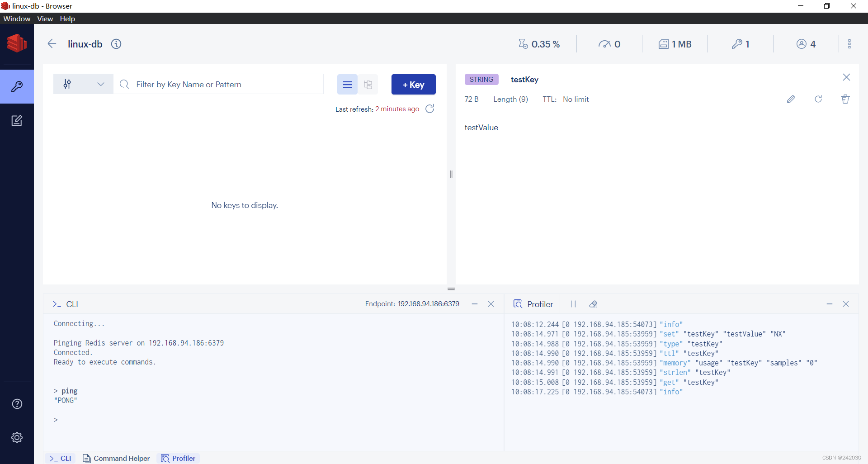Refresh the testKey value
This screenshot has width=868, height=464.
[x=818, y=99]
